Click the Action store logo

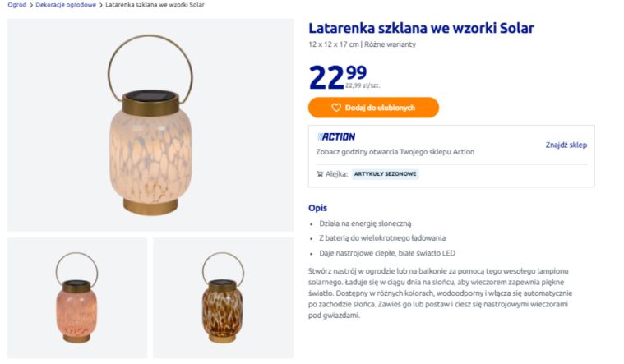click(336, 136)
